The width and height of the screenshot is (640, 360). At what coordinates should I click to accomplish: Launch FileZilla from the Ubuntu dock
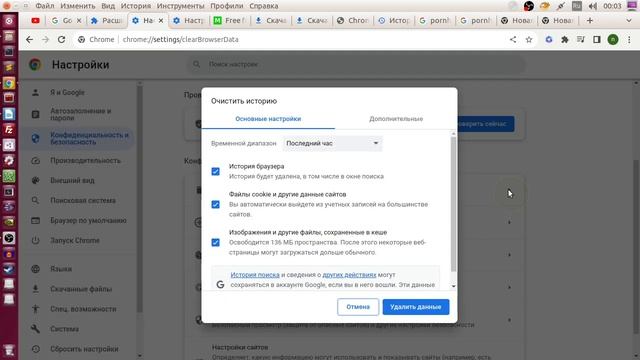pos(9,129)
